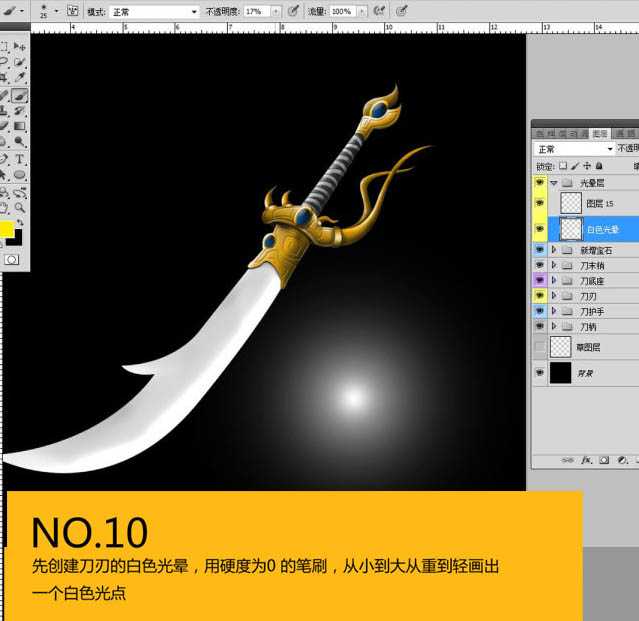The image size is (639, 621).
Task: Toggle Quick Mask mode
Action: click(x=11, y=260)
